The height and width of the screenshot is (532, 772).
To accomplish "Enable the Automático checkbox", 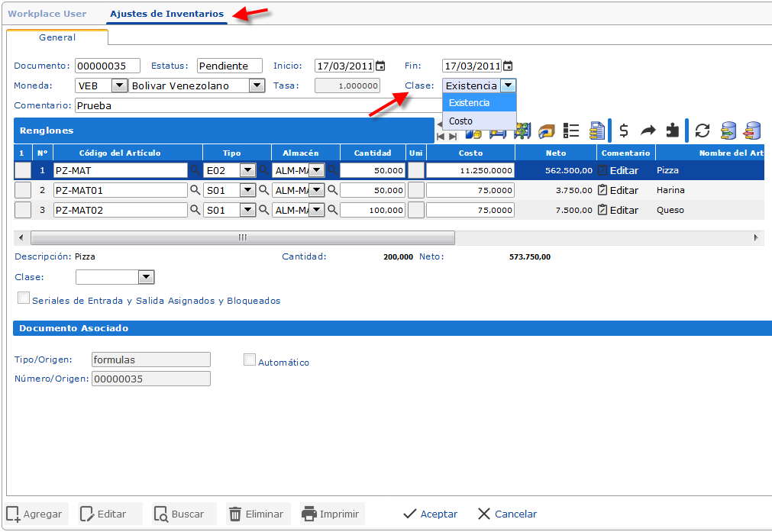I will 249,360.
